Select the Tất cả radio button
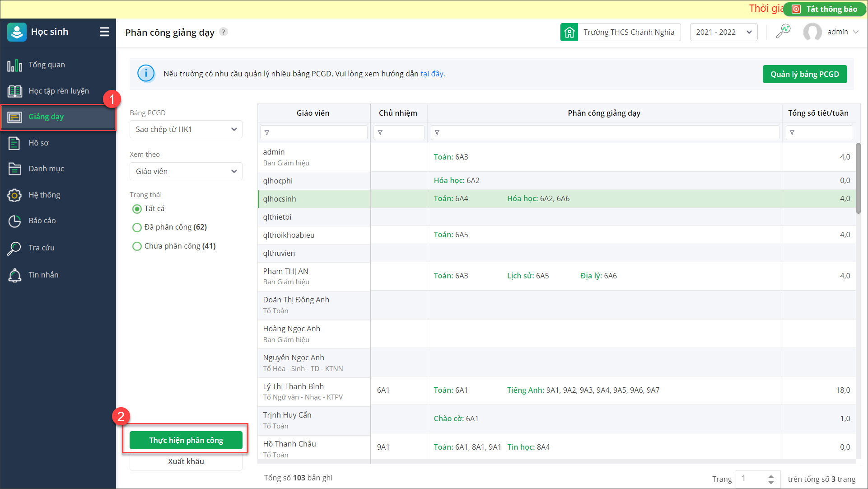The width and height of the screenshot is (868, 489). [137, 209]
